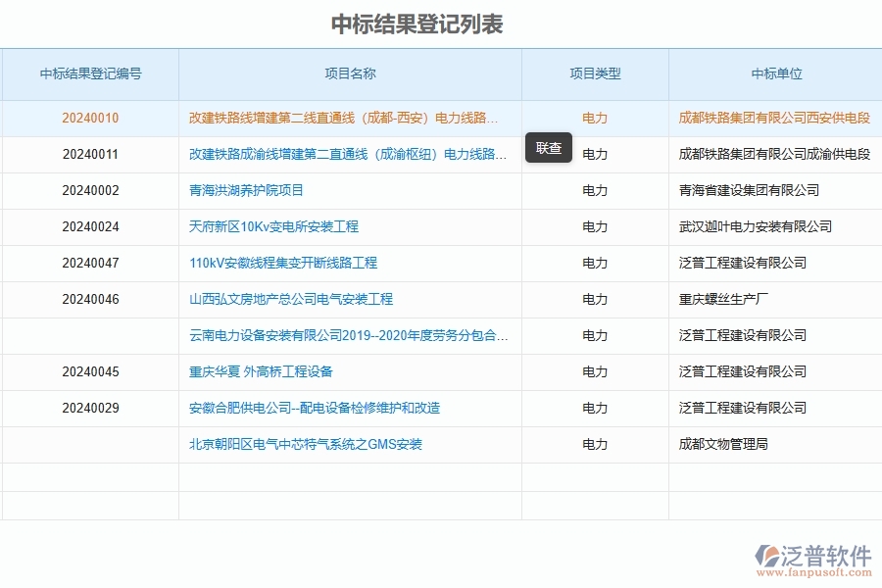Viewport: 882px width, 588px height.
Task: Click the 项目名称 column header
Action: pos(350,73)
